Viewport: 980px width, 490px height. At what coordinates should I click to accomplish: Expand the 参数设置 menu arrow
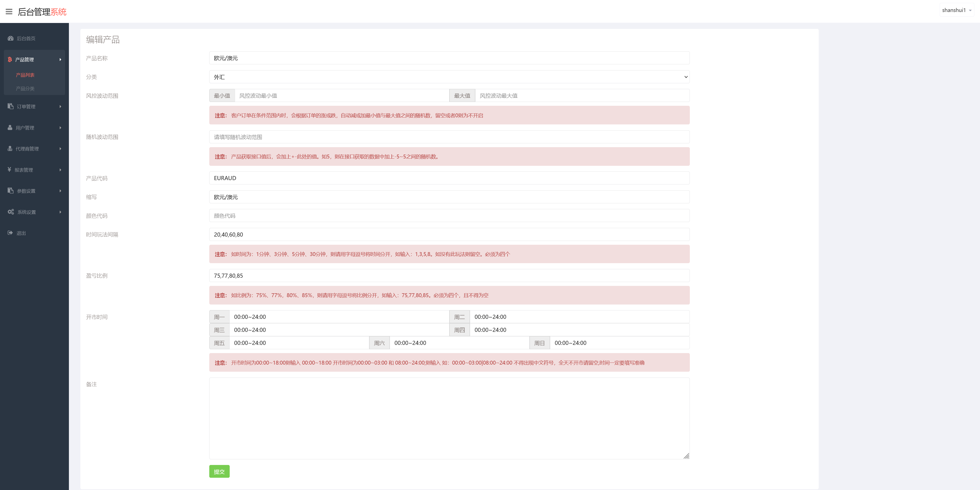coord(60,191)
